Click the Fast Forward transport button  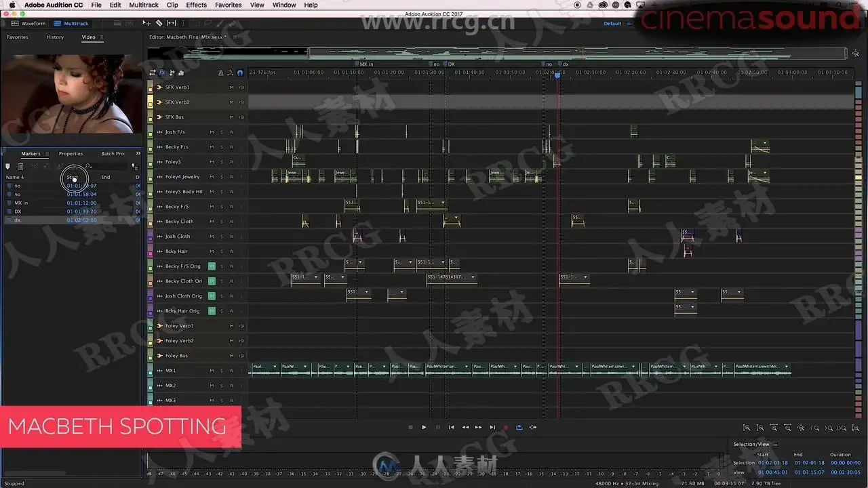478,427
